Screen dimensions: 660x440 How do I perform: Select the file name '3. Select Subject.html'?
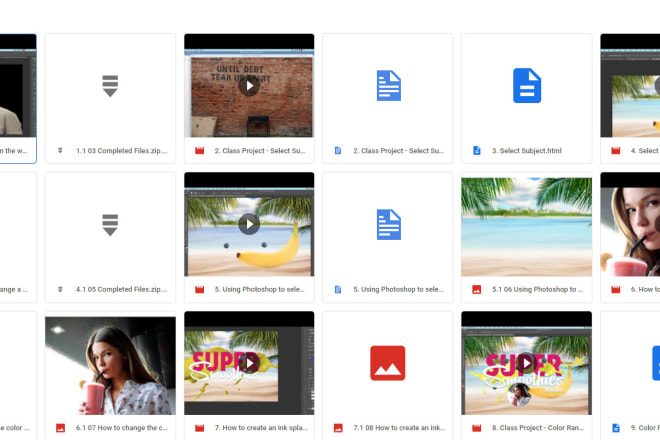click(527, 151)
